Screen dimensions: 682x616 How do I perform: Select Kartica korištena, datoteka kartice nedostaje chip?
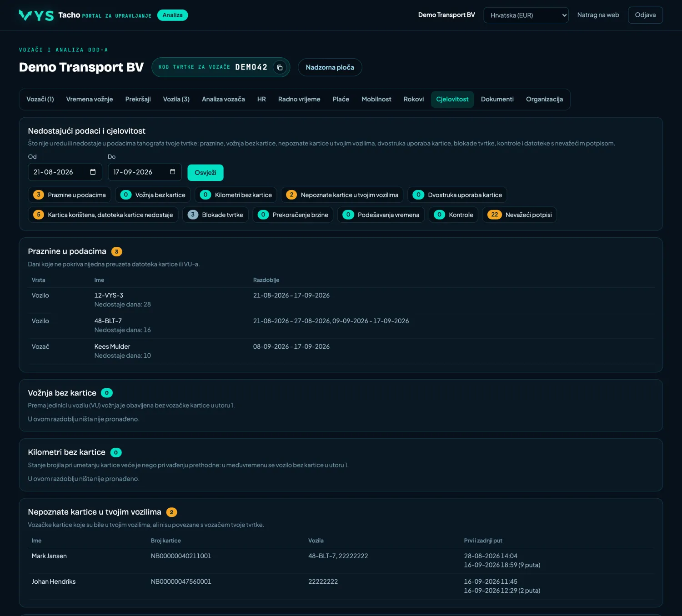click(x=103, y=215)
